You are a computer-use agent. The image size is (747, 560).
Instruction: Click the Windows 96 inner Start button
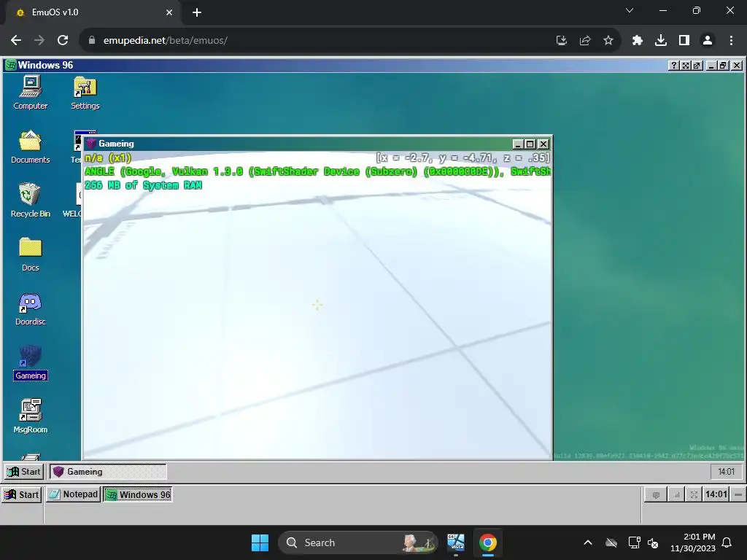coord(24,472)
